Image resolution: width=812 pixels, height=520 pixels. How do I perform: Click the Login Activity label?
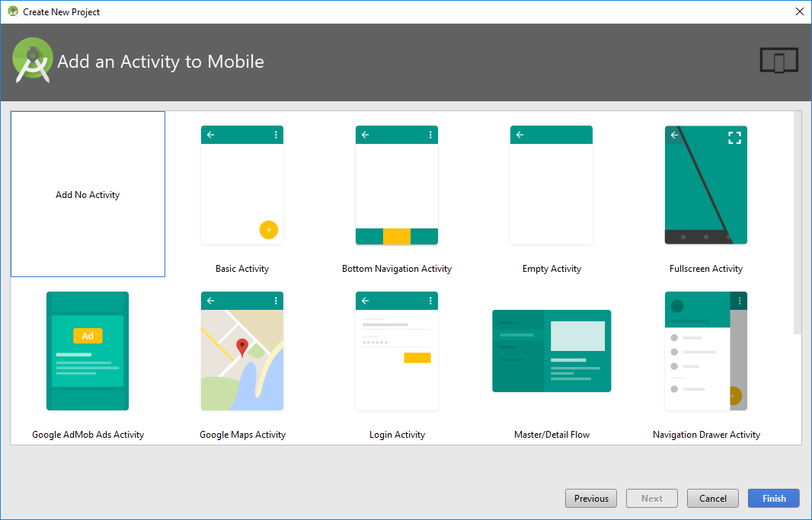pyautogui.click(x=397, y=435)
